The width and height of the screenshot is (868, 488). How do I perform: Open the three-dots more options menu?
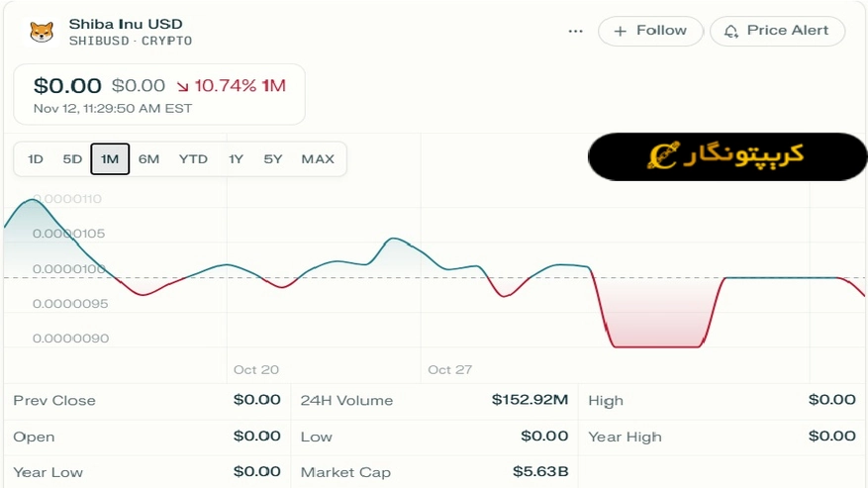click(x=576, y=32)
